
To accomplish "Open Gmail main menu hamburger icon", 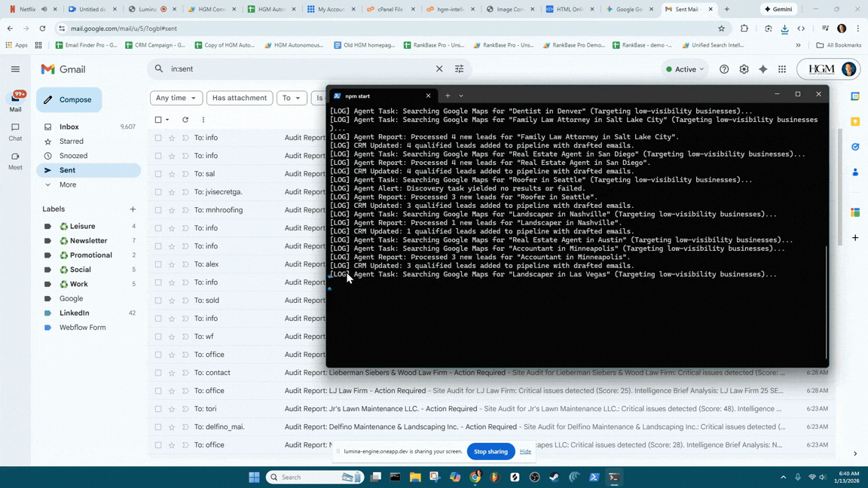I will pyautogui.click(x=15, y=69).
